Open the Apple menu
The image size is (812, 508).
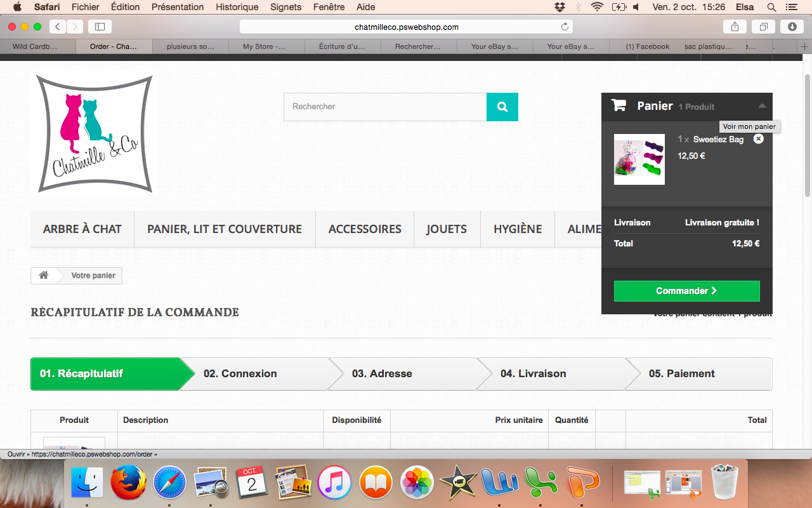17,7
